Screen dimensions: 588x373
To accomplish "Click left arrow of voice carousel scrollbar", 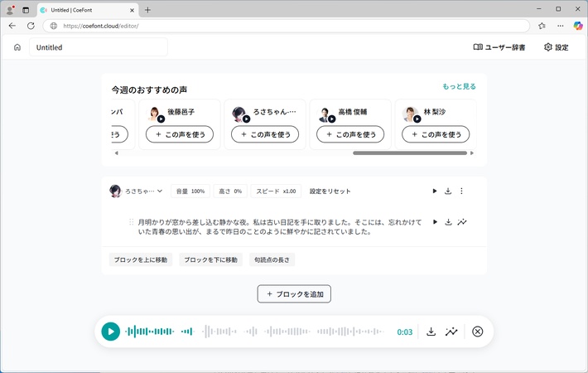I will tap(116, 153).
